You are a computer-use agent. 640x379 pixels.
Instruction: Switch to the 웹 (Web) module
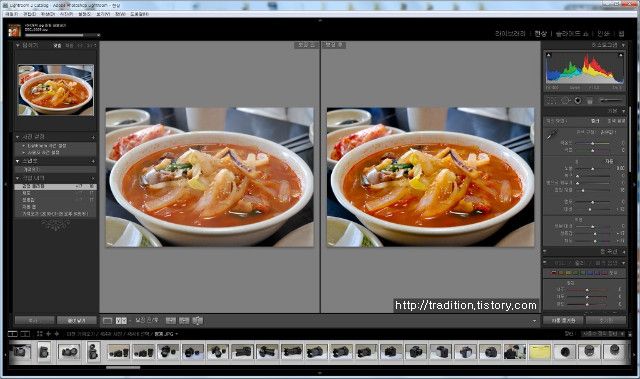coord(621,33)
